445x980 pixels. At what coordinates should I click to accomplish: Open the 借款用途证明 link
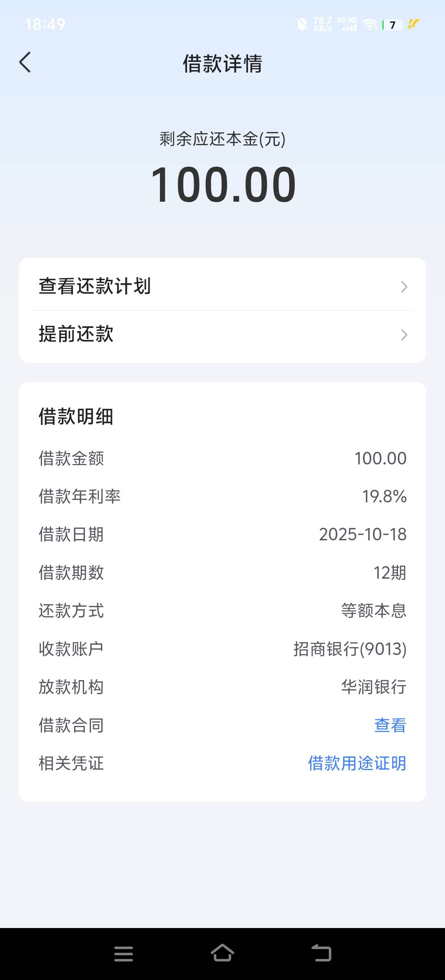pyautogui.click(x=357, y=763)
